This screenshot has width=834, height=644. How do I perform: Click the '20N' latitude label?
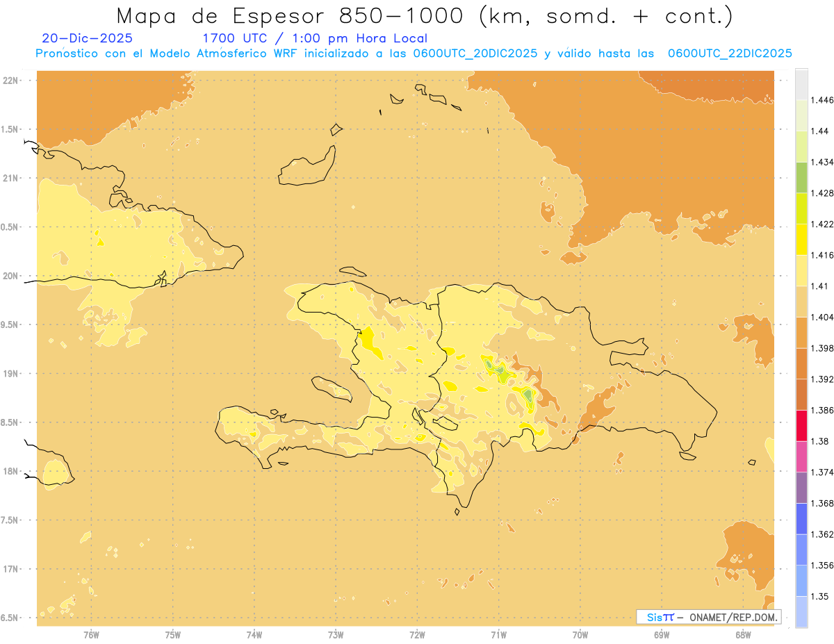click(12, 276)
